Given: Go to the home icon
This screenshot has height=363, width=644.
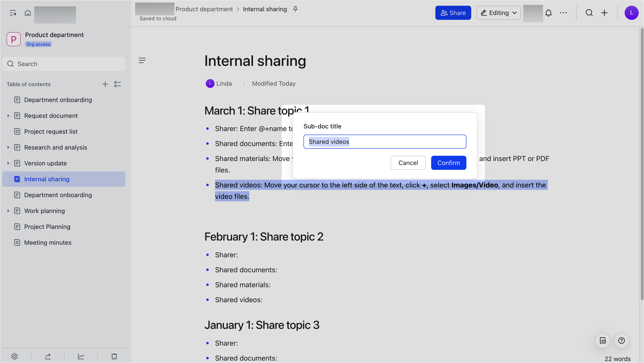Looking at the screenshot, I should 28,13.
